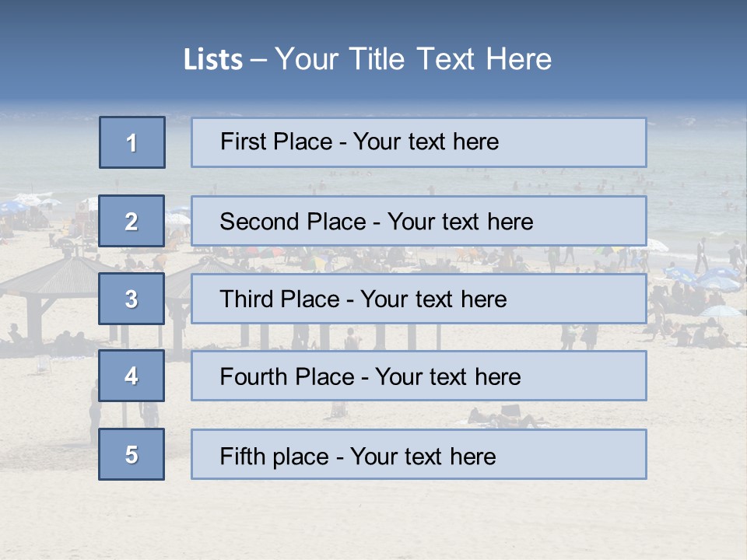Select the number 4 box
The height and width of the screenshot is (560, 747).
(132, 376)
